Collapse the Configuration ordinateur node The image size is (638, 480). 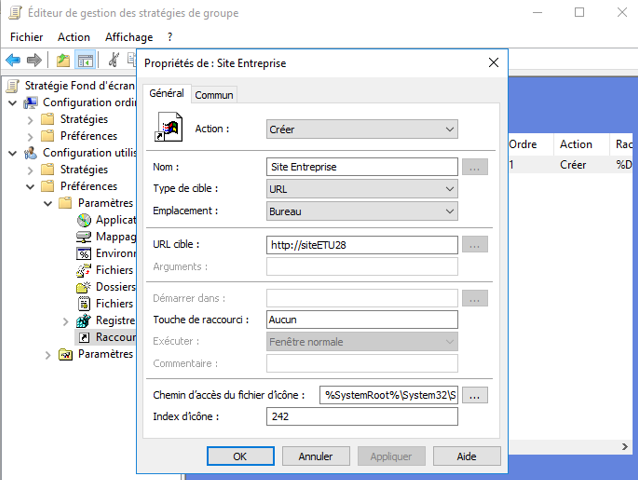click(x=11, y=102)
